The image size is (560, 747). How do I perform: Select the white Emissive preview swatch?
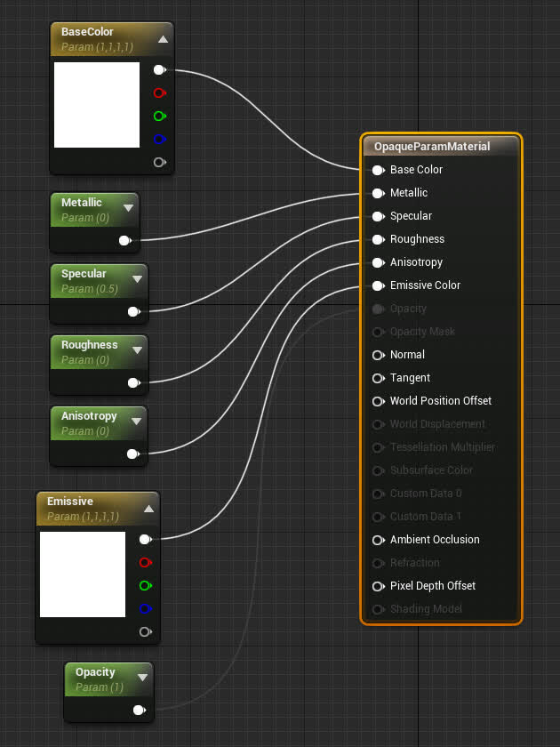[83, 574]
